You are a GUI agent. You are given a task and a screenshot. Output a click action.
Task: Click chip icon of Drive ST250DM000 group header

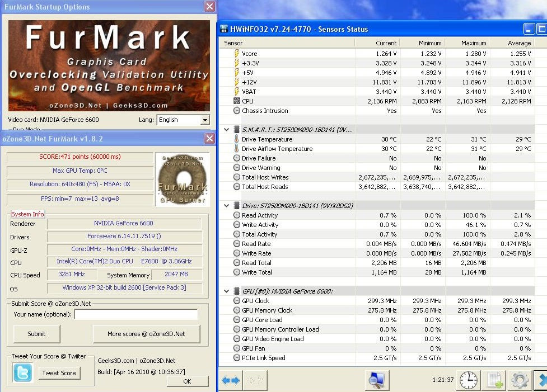(x=236, y=206)
